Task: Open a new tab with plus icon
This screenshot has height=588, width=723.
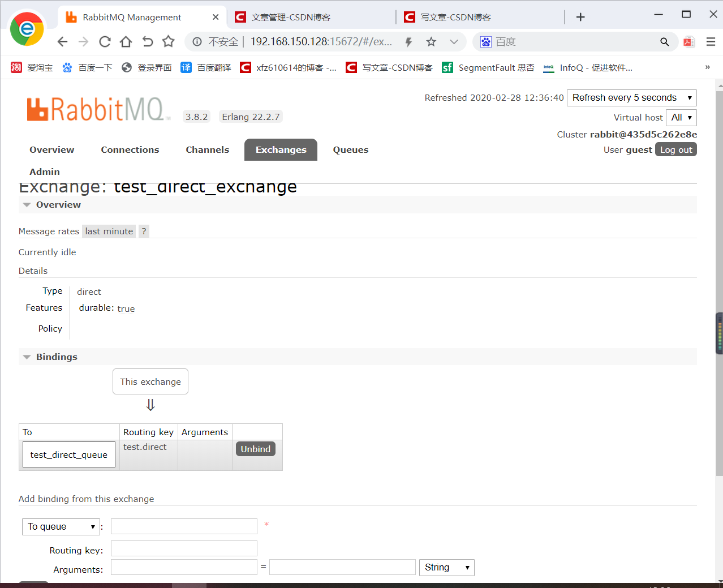Action: pyautogui.click(x=580, y=17)
